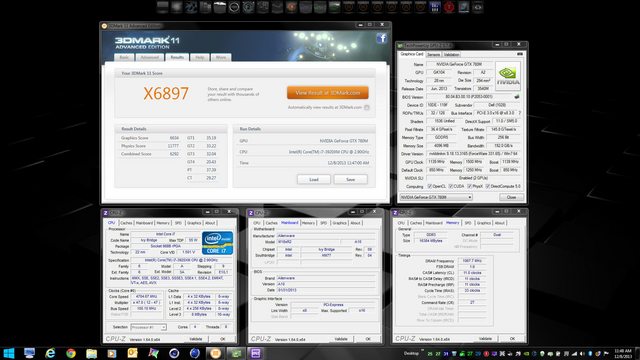The image size is (640, 360).
Task: Toggle the CUDA checkbox in GPU-Z
Action: click(451, 186)
